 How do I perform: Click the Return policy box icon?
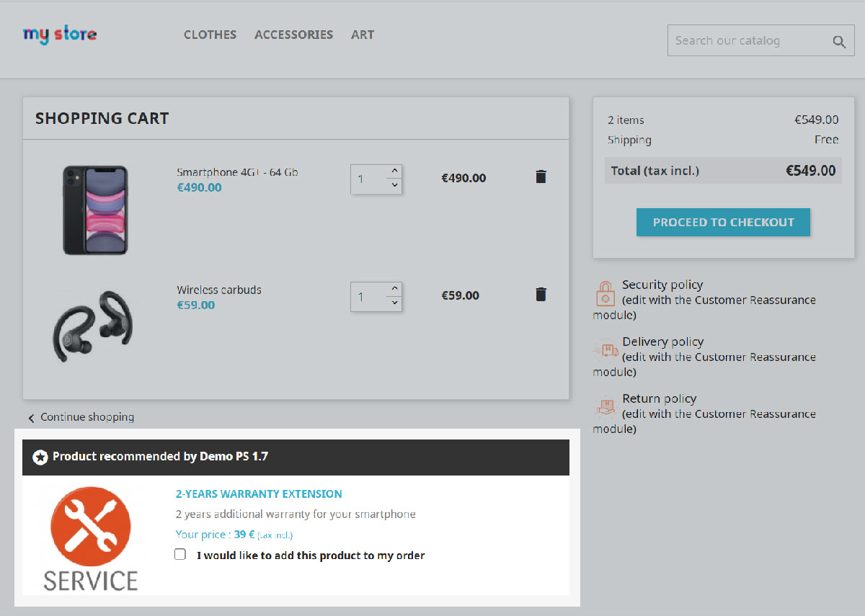click(605, 407)
